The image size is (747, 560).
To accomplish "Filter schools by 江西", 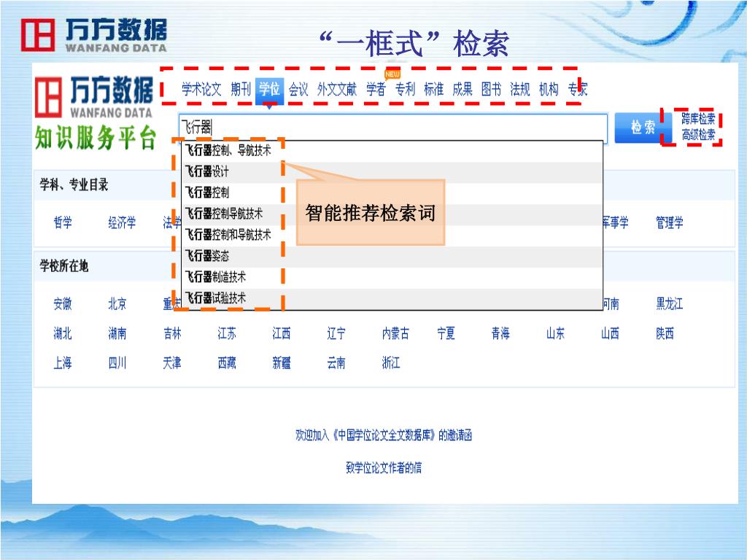I will pos(282,333).
